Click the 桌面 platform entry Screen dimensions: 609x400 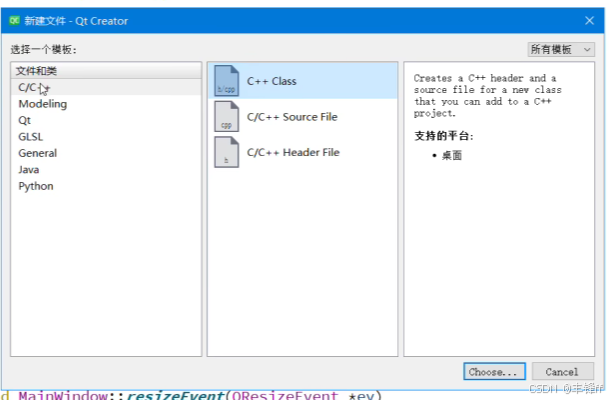[452, 156]
